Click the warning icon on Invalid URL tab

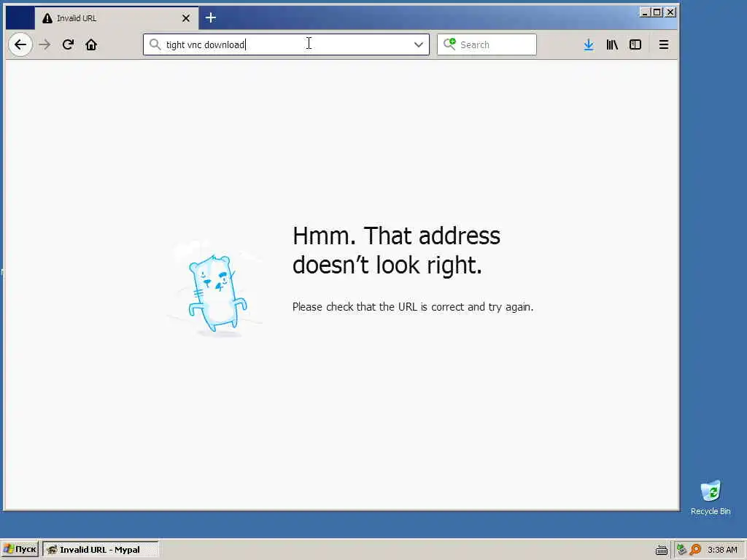[x=47, y=18]
